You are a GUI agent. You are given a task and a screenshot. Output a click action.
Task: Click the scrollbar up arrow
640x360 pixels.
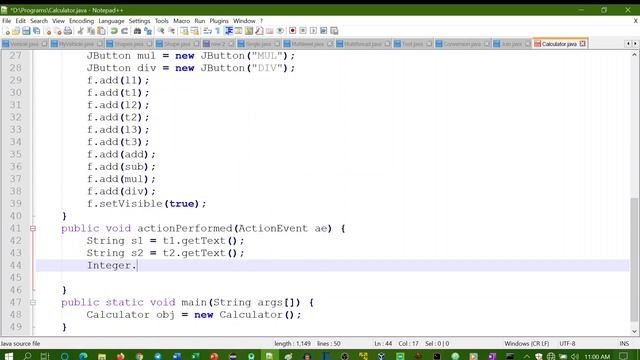point(634,54)
